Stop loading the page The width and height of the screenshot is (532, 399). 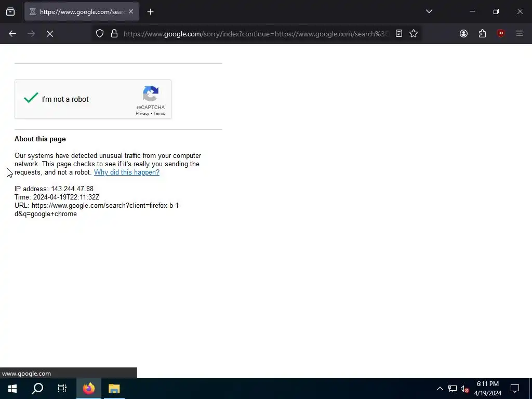click(50, 34)
